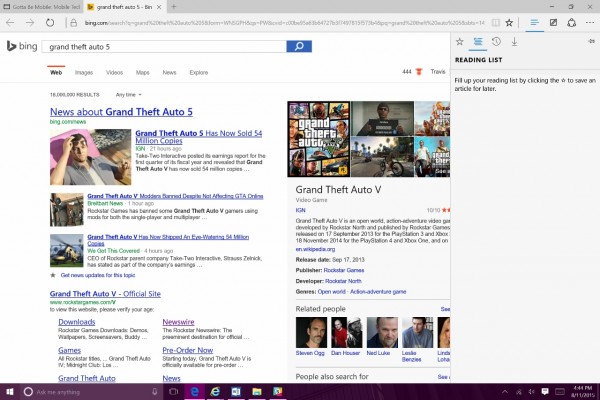600x400 pixels.
Task: Open Modders Banned article from Breitbart News
Action: [x=175, y=196]
